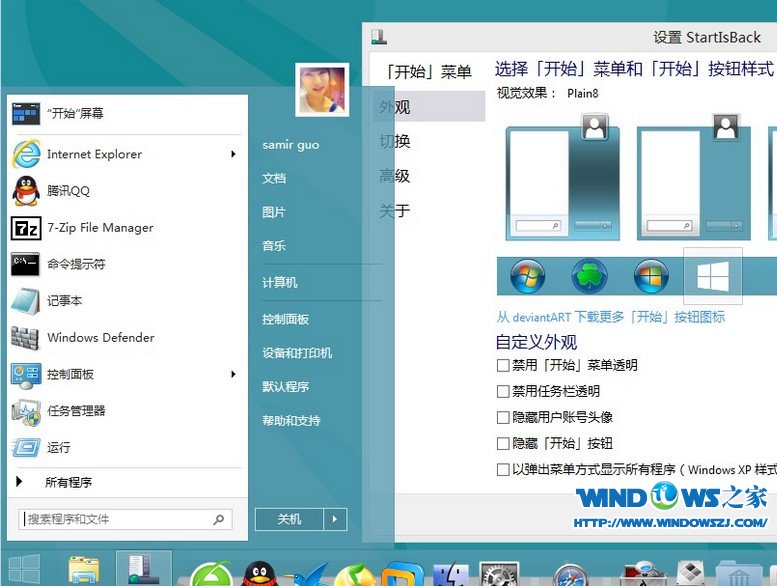Image resolution: width=777 pixels, height=586 pixels.
Task: Toggle 禁用任务栏透明 checkbox
Action: [x=503, y=392]
